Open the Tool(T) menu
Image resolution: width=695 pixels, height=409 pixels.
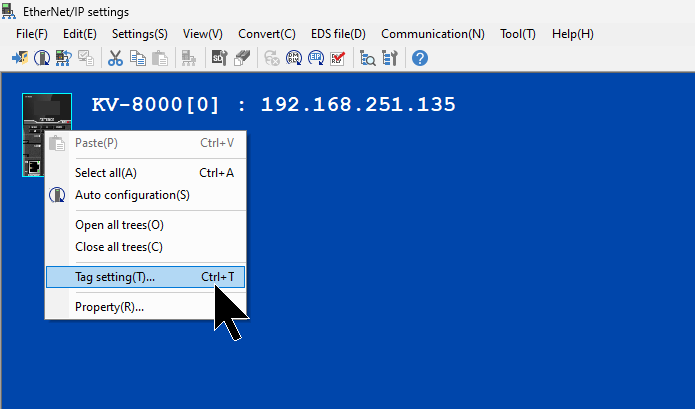coord(518,34)
